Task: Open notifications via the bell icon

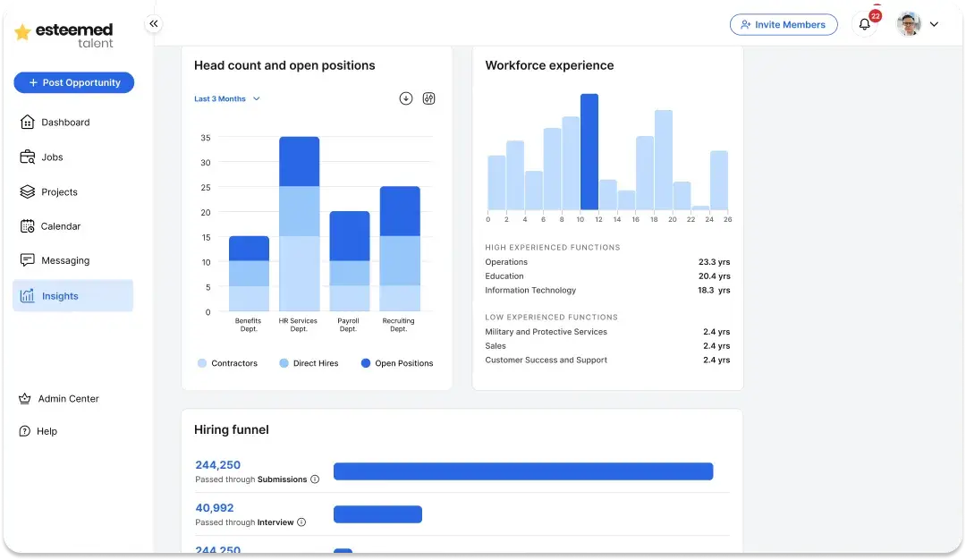Action: pyautogui.click(x=864, y=24)
